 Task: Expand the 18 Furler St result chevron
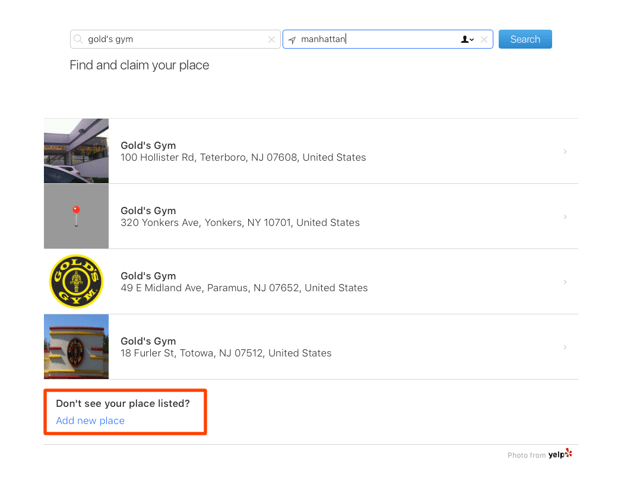(x=565, y=347)
